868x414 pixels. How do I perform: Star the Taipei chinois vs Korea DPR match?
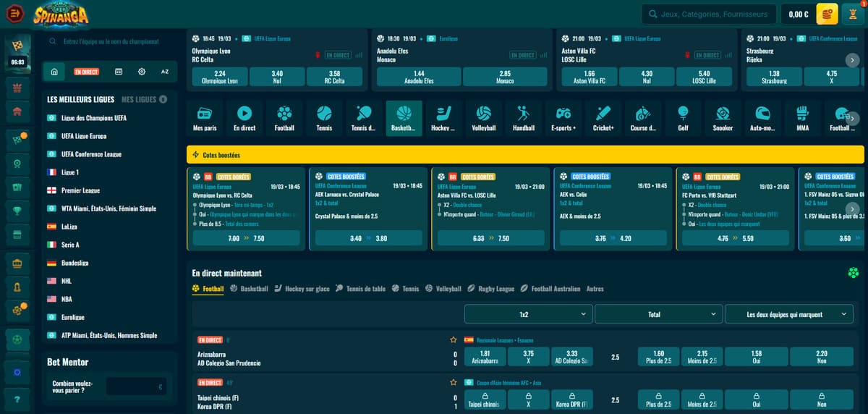(454, 382)
